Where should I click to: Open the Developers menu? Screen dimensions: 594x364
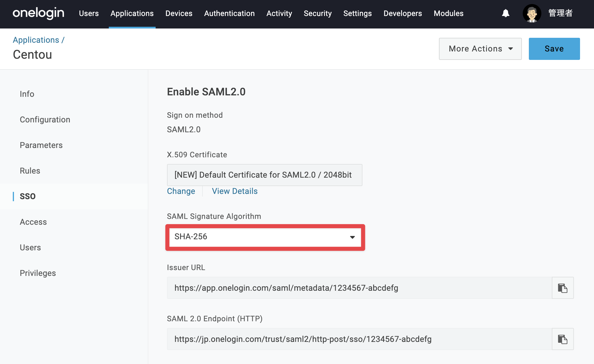tap(403, 13)
